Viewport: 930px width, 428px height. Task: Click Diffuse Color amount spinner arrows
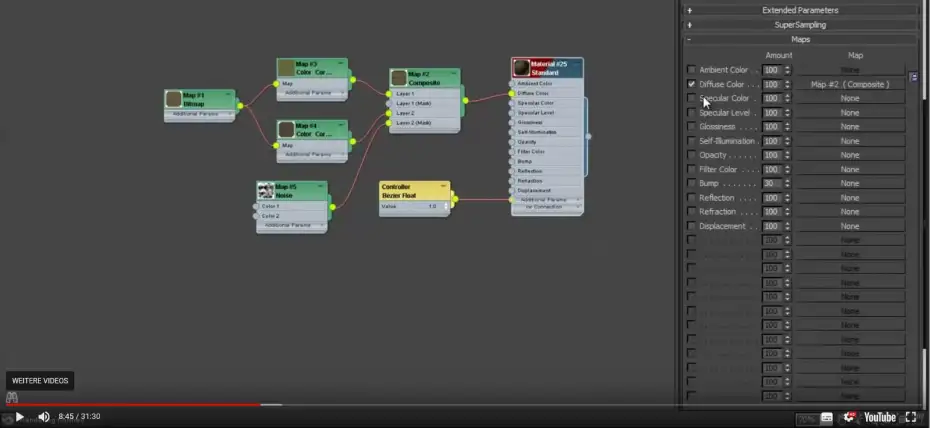tap(788, 84)
